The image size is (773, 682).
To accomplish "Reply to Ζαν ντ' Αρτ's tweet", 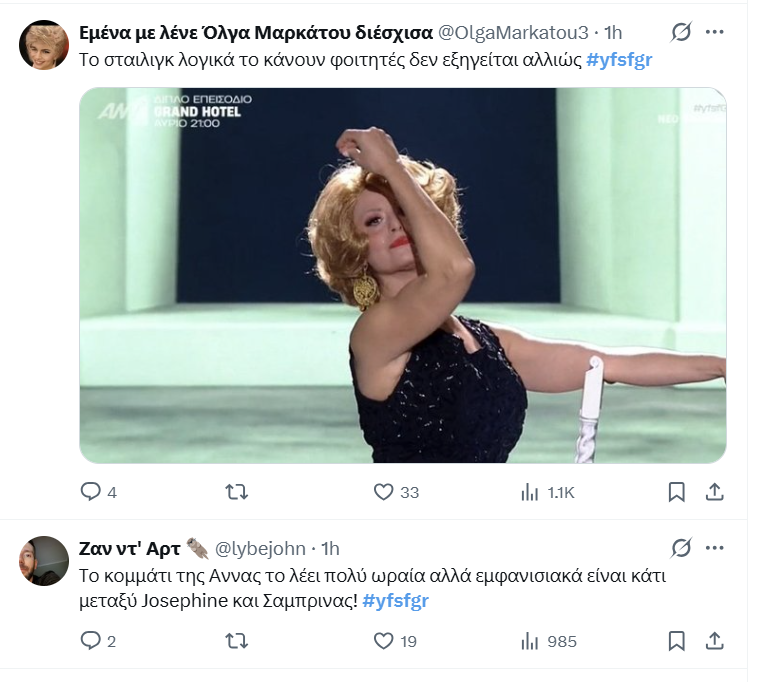I will tap(91, 641).
